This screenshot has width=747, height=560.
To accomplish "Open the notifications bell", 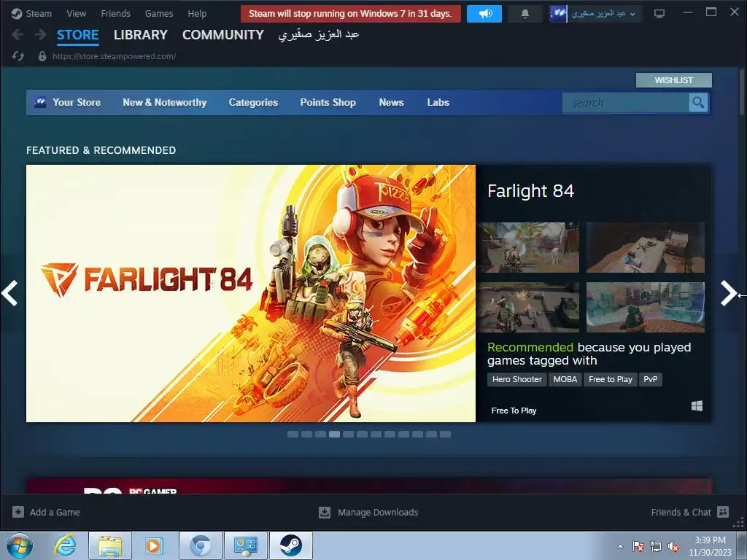I will pos(525,14).
